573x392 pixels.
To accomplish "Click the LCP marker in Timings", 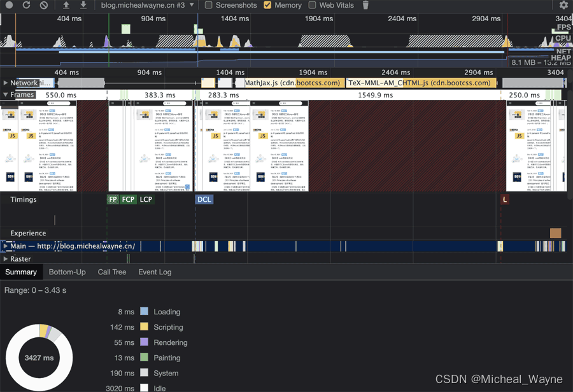I will coord(146,199).
